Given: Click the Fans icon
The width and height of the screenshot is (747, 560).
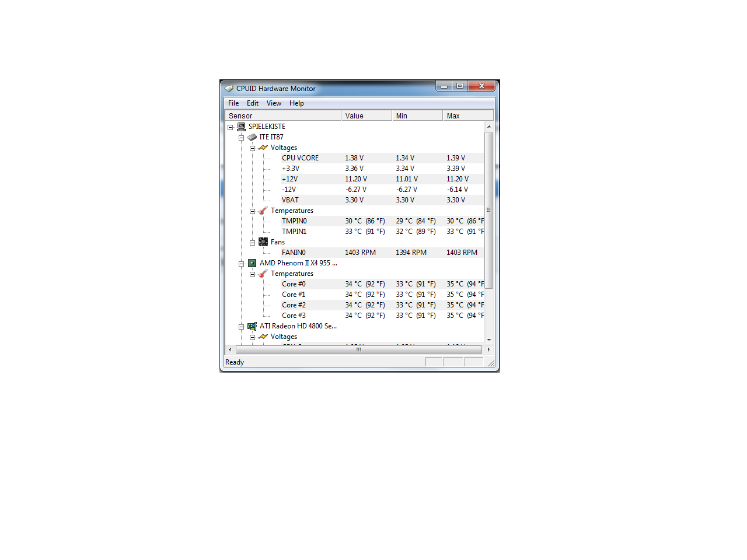Looking at the screenshot, I should pyautogui.click(x=263, y=242).
